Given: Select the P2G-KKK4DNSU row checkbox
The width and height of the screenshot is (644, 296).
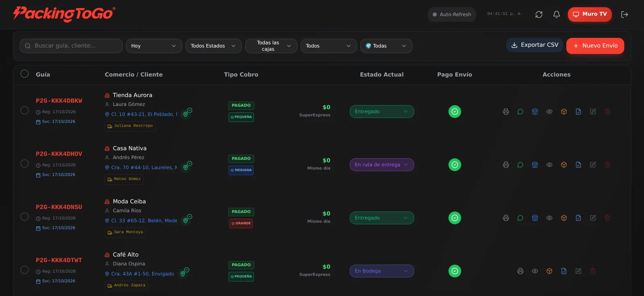Looking at the screenshot, I should (25, 217).
